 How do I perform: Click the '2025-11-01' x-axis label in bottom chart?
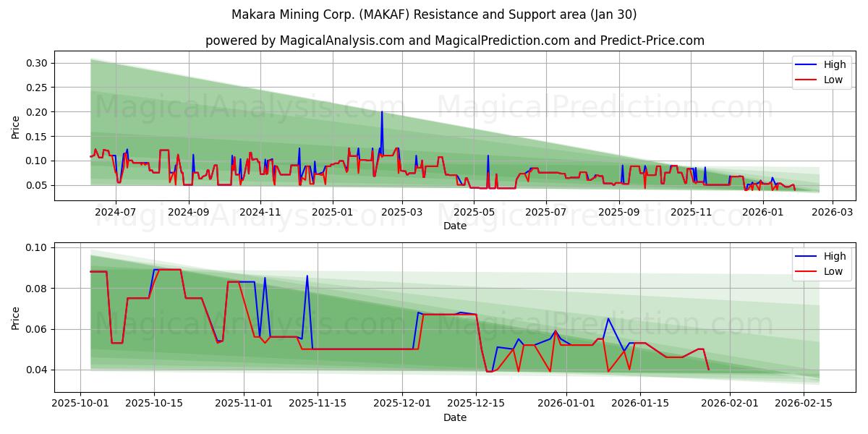tap(244, 404)
